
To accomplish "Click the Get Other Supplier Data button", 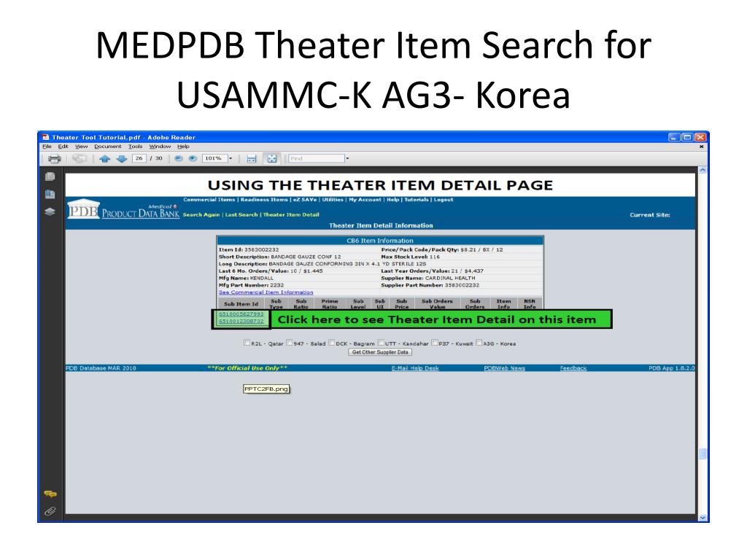I will [380, 352].
